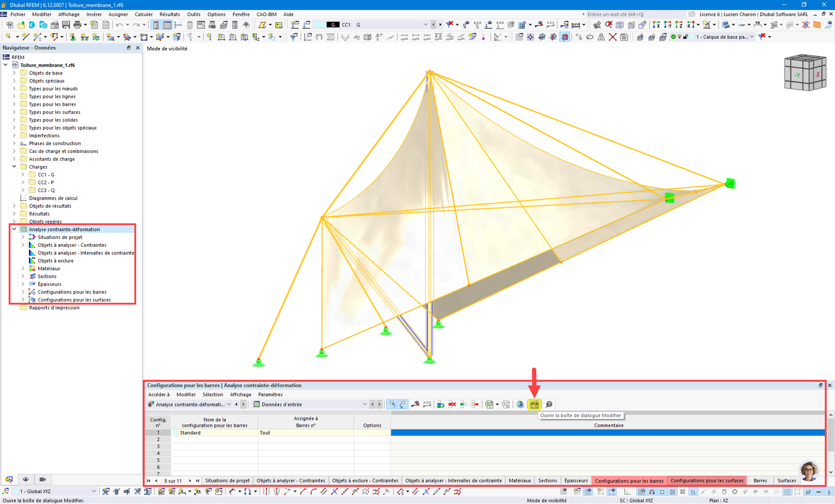The width and height of the screenshot is (835, 504).
Task: Click the red X delete icon in second toolbar
Action: click(612, 37)
